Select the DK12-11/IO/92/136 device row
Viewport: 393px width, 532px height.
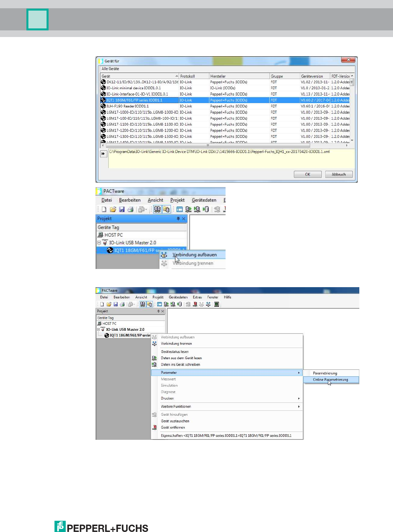pos(225,82)
